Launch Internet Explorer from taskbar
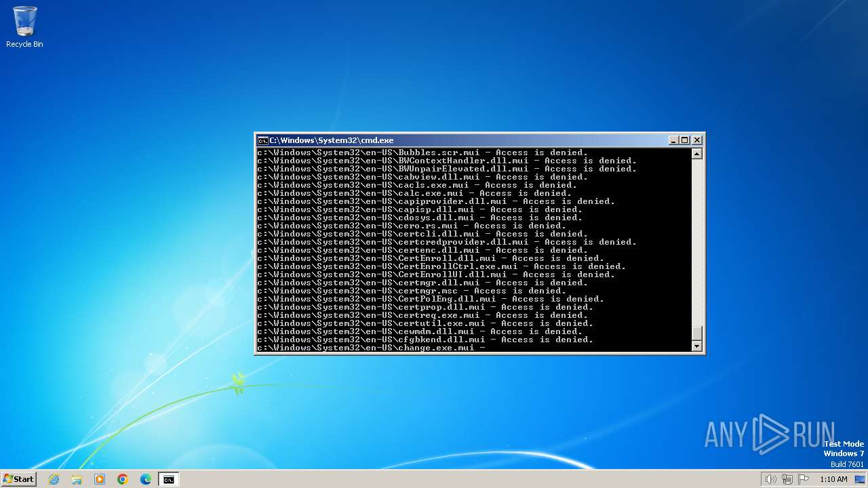Screen dimensions: 868x488 (54, 479)
